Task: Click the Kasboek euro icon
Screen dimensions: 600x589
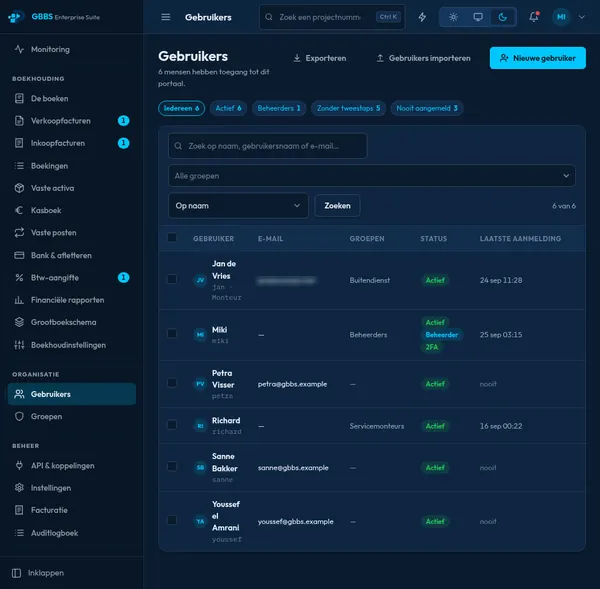Action: pos(19,210)
